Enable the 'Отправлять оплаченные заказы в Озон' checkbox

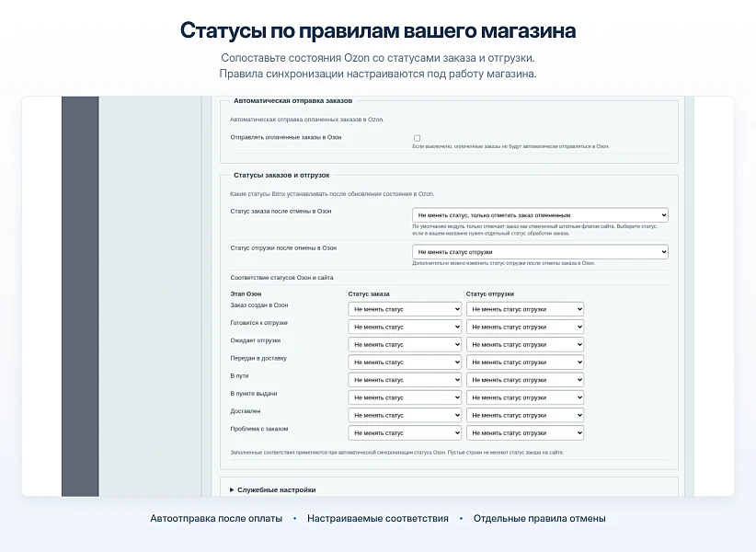click(x=417, y=138)
